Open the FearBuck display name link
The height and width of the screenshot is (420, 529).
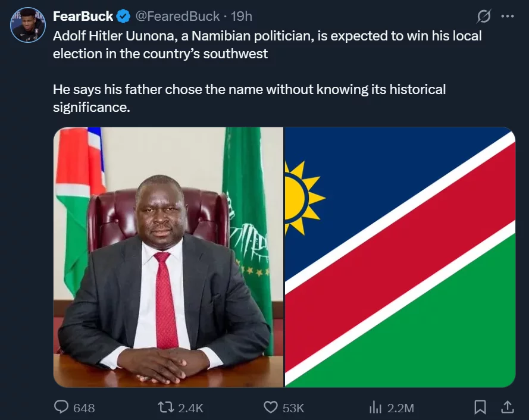[x=83, y=17]
